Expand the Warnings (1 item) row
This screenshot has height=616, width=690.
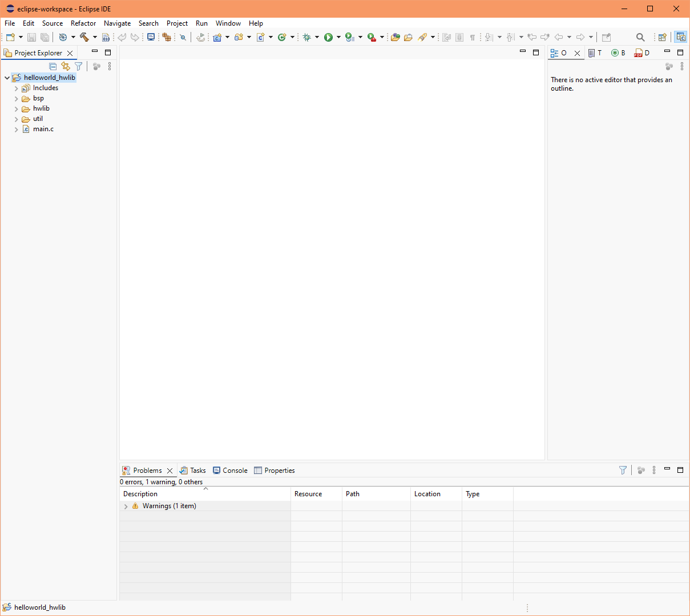coord(126,506)
